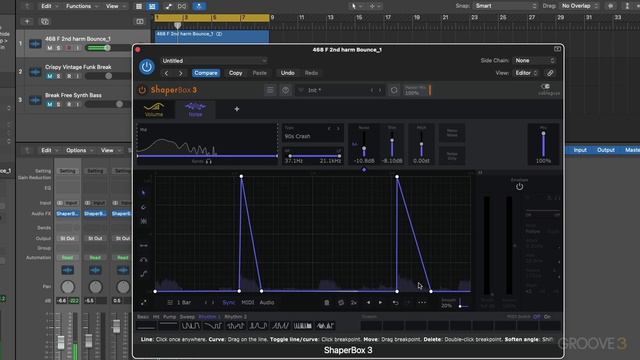Enable Audio trigger mode
This screenshot has width=640, height=360.
click(267, 302)
